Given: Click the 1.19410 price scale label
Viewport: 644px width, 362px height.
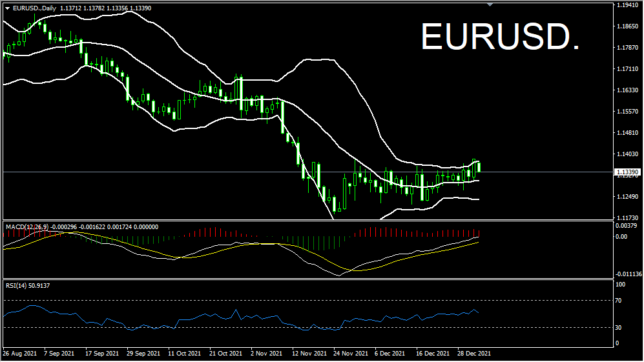Looking at the screenshot, I should coord(627,5).
